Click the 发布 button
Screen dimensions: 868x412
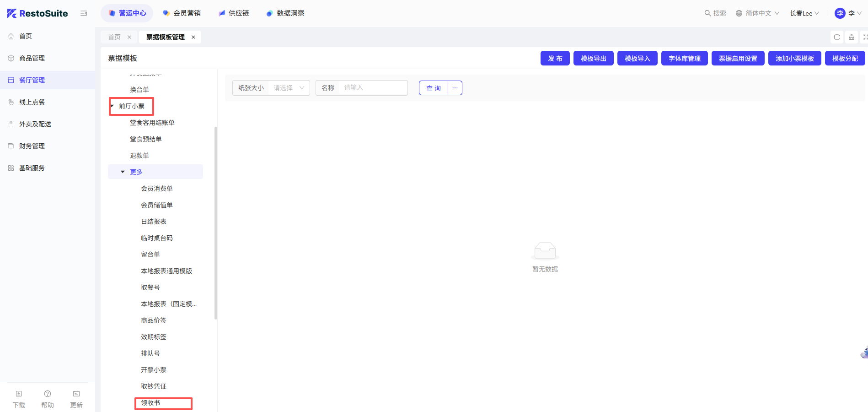coord(555,59)
